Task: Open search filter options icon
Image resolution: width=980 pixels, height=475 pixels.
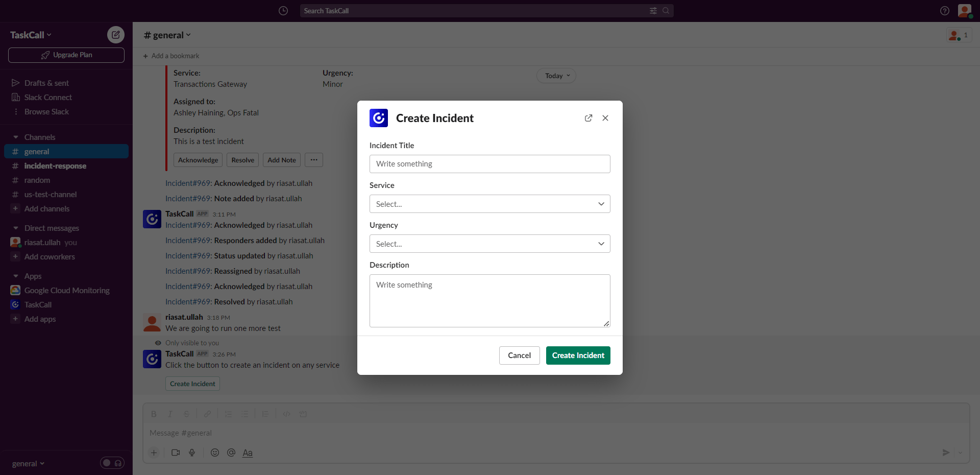Action: pos(653,11)
